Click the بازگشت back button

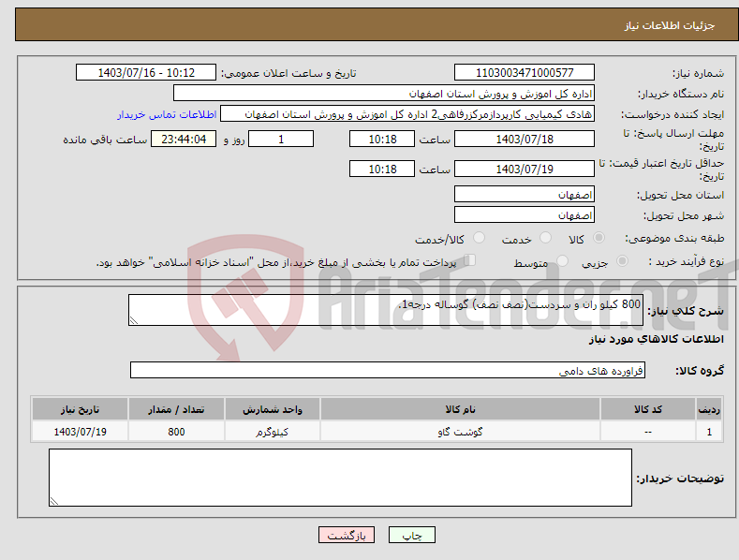coord(347,535)
